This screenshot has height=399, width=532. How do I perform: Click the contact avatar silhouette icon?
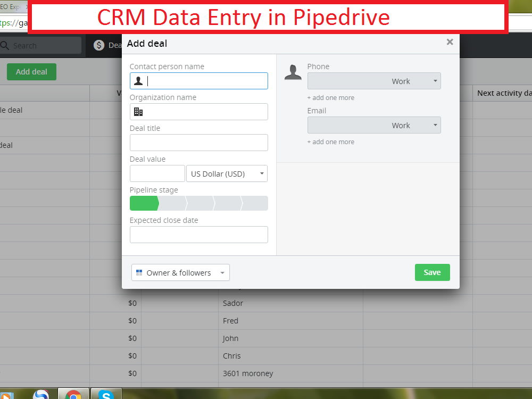[293, 72]
